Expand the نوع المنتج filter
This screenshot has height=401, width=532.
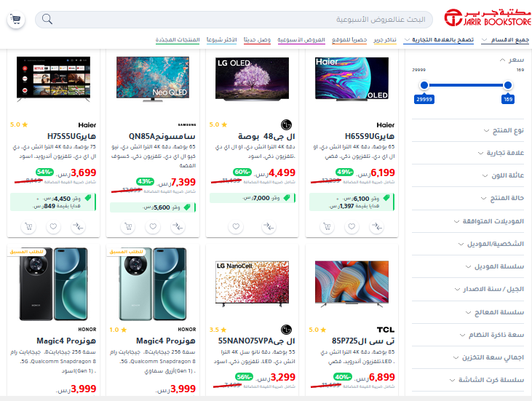[504, 130]
